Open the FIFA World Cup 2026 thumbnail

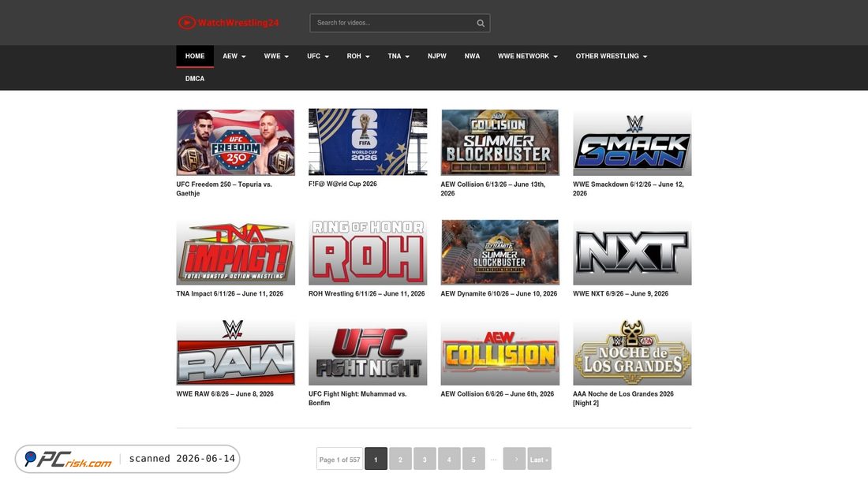(x=368, y=142)
